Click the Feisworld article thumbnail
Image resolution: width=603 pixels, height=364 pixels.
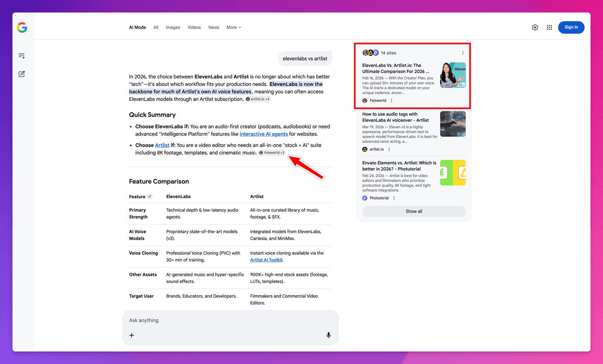[x=453, y=75]
